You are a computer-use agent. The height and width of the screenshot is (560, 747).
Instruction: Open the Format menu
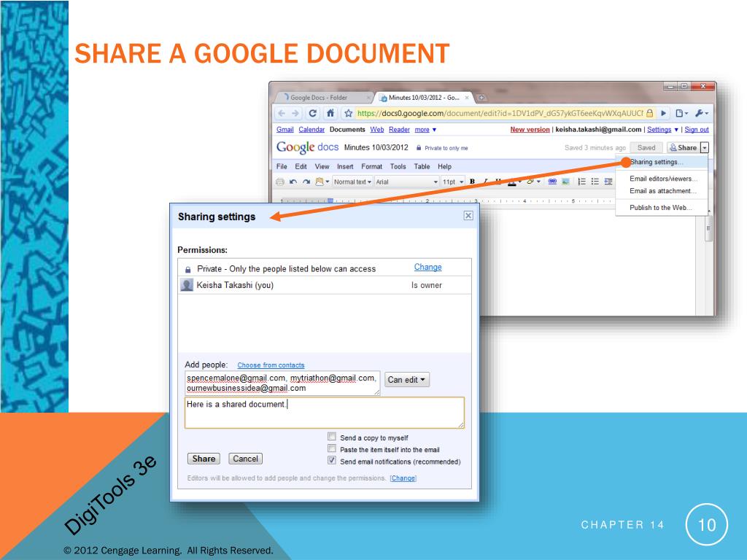(371, 167)
